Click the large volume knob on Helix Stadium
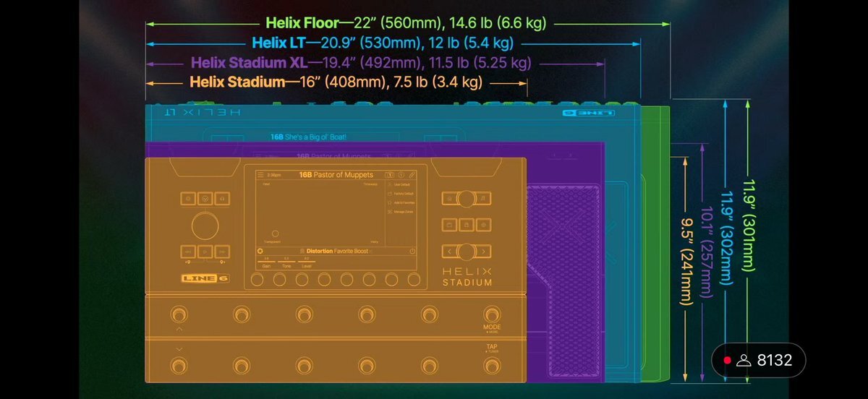 point(205,226)
